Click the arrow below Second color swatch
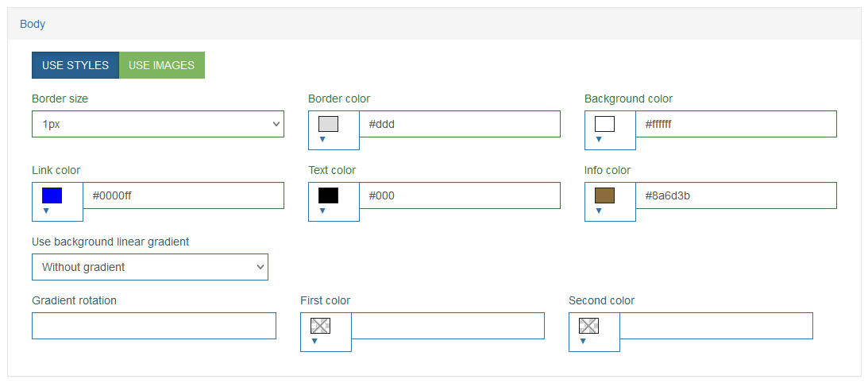868x383 pixels. click(x=582, y=341)
